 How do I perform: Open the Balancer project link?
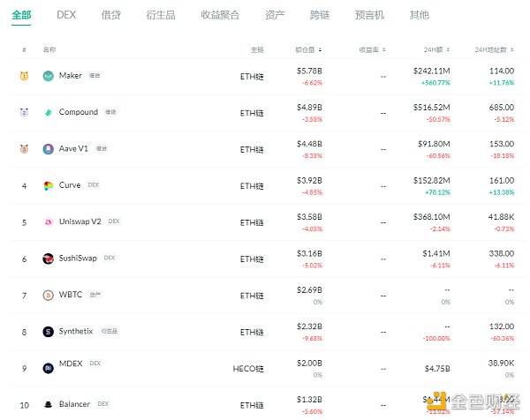(x=74, y=404)
